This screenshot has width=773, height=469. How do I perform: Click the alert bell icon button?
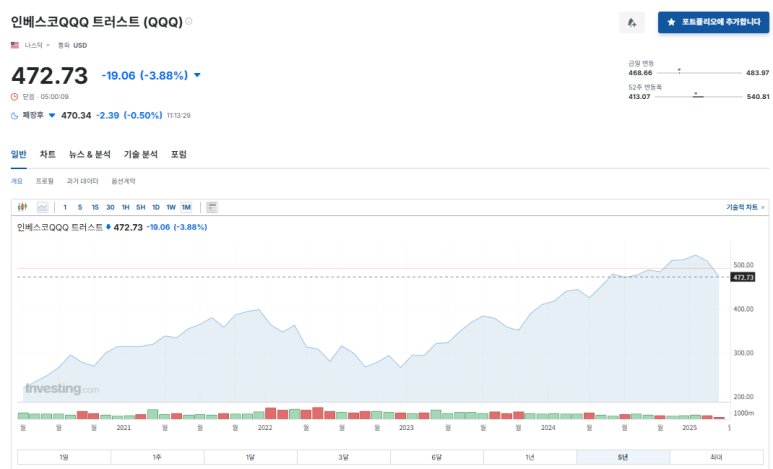632,23
